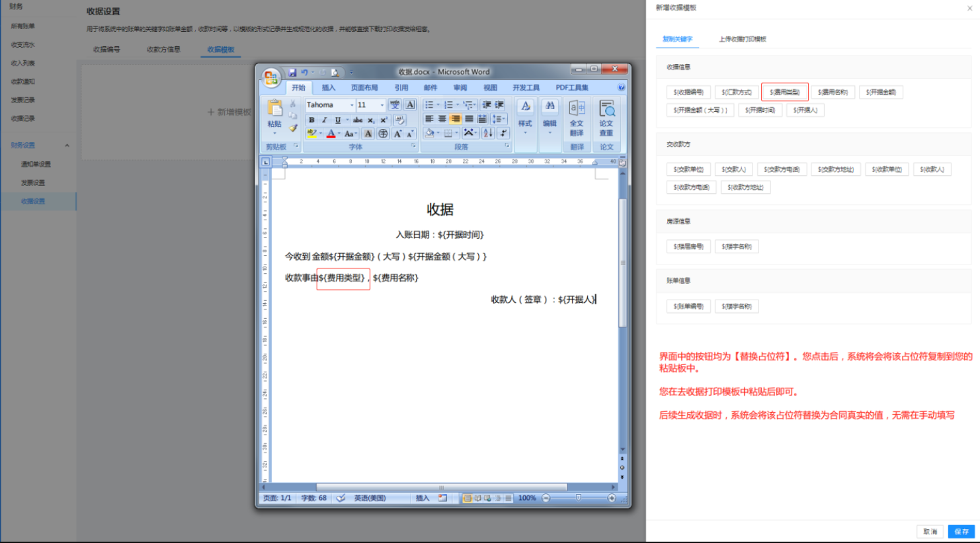Toggle strikethrough text formatting
The height and width of the screenshot is (543, 980).
(358, 120)
